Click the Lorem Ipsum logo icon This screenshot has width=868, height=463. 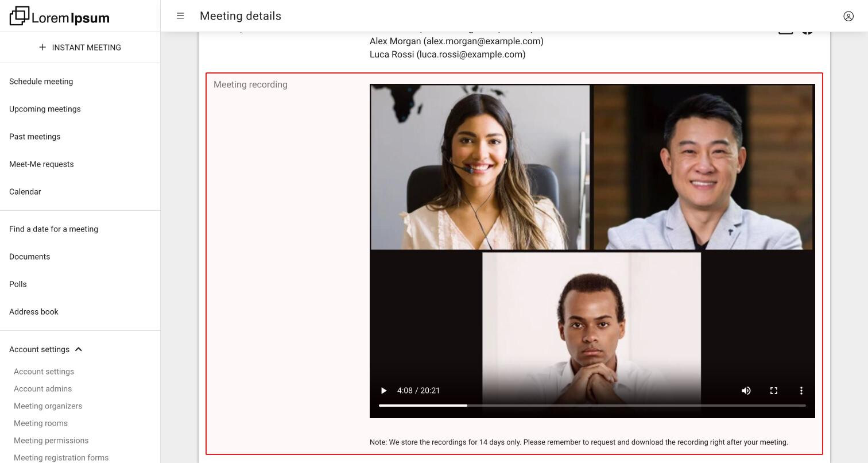[20, 16]
